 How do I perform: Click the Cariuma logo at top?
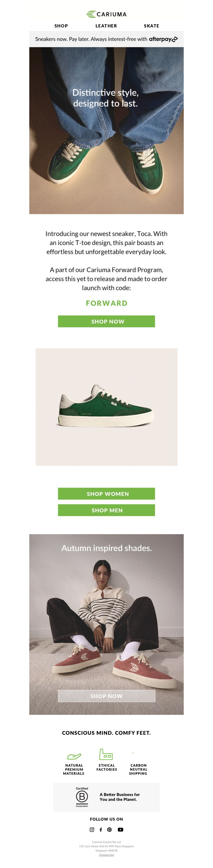tap(106, 14)
